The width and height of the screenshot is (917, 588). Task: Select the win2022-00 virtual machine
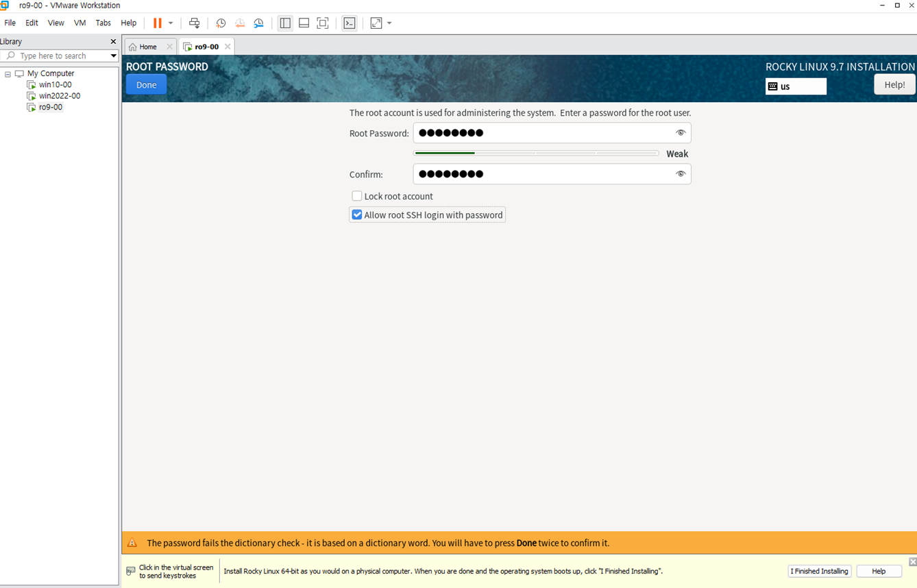click(x=59, y=96)
